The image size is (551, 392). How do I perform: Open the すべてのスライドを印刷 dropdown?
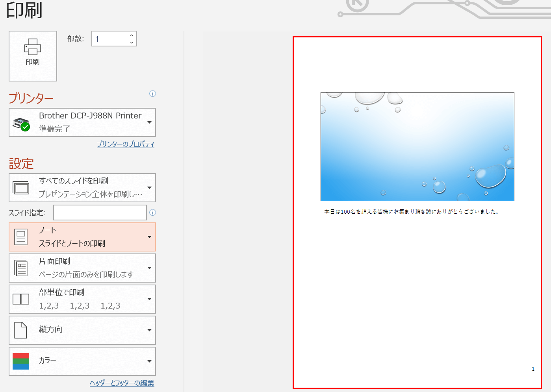coord(82,188)
